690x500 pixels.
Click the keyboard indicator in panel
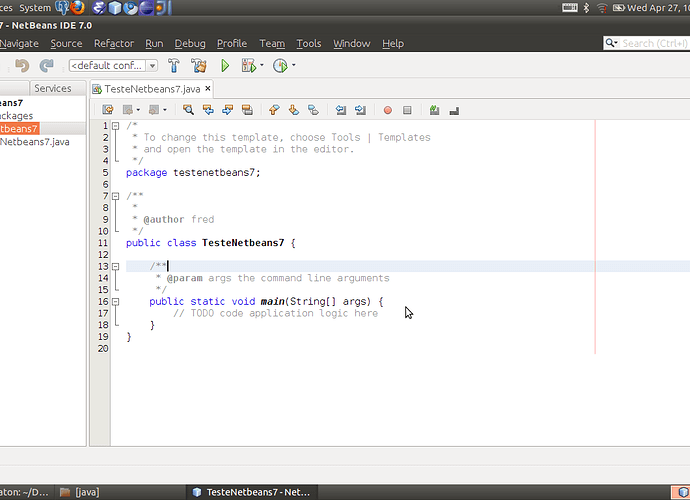tap(570, 7)
